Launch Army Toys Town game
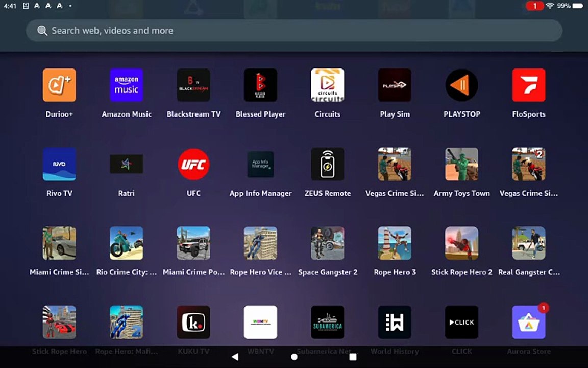 pos(461,164)
